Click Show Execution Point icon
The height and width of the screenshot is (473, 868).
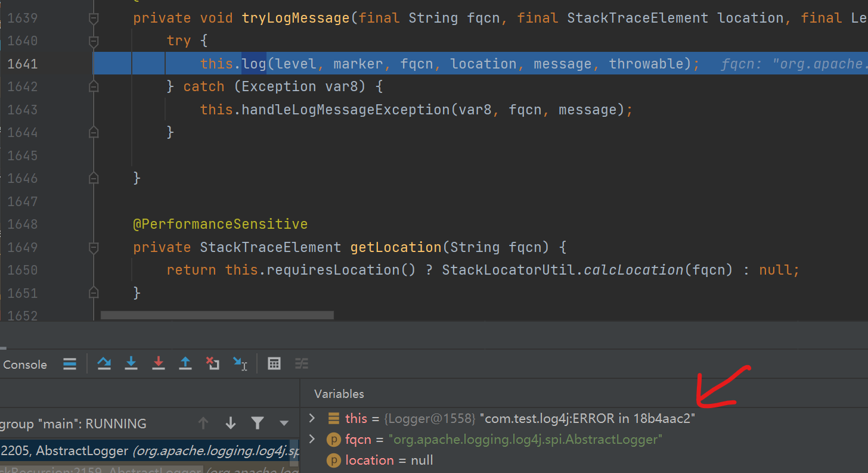70,363
